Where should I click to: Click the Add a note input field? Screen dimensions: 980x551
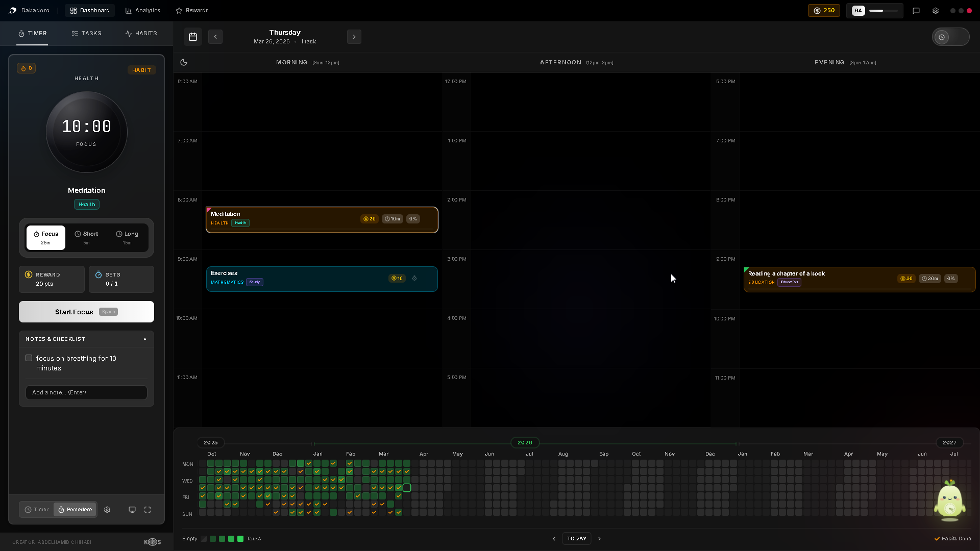(86, 392)
